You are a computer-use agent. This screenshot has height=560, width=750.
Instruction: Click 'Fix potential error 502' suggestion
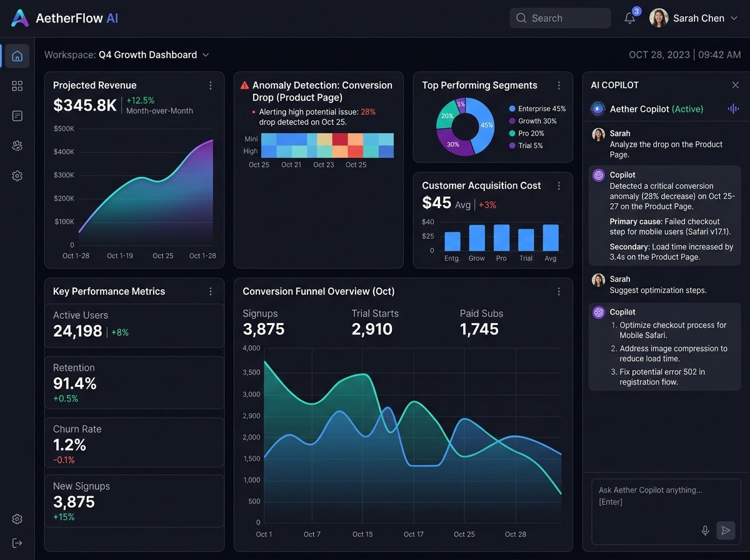tap(662, 377)
